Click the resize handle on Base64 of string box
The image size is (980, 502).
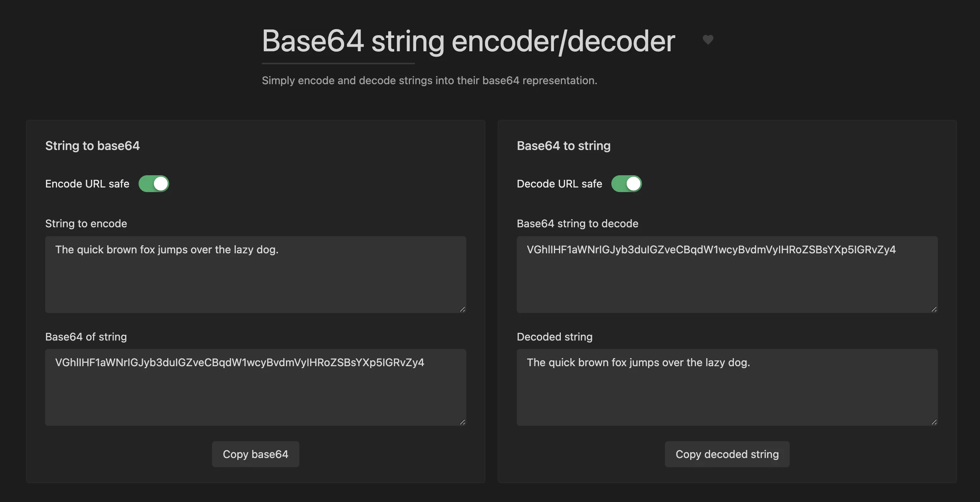coord(462,421)
